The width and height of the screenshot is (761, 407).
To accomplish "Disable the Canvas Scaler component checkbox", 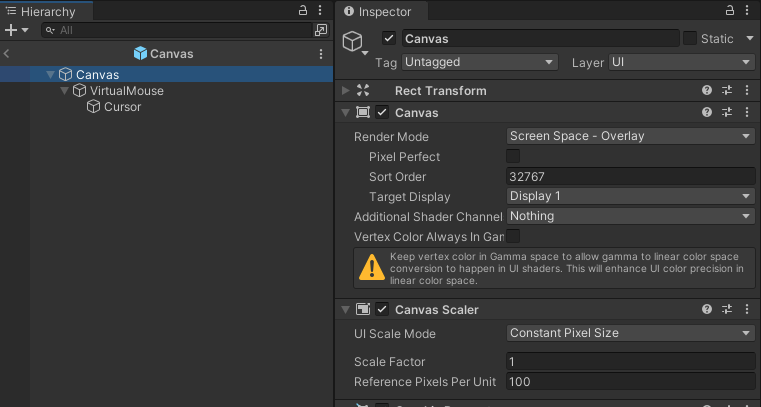I will 382,309.
